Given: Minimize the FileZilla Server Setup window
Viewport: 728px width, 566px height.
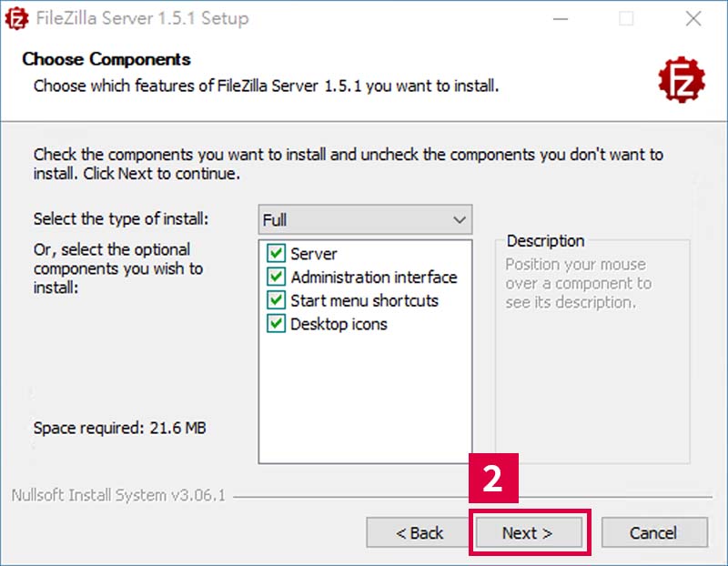Looking at the screenshot, I should [x=561, y=19].
